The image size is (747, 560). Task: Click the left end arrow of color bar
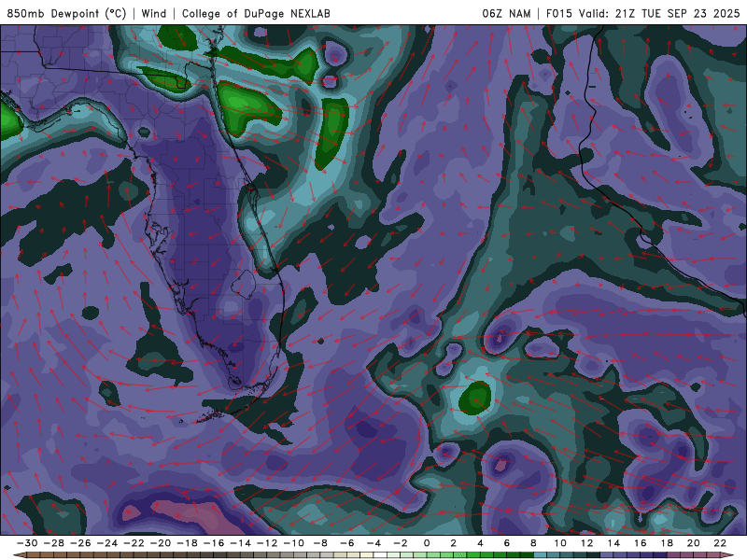click(20, 555)
